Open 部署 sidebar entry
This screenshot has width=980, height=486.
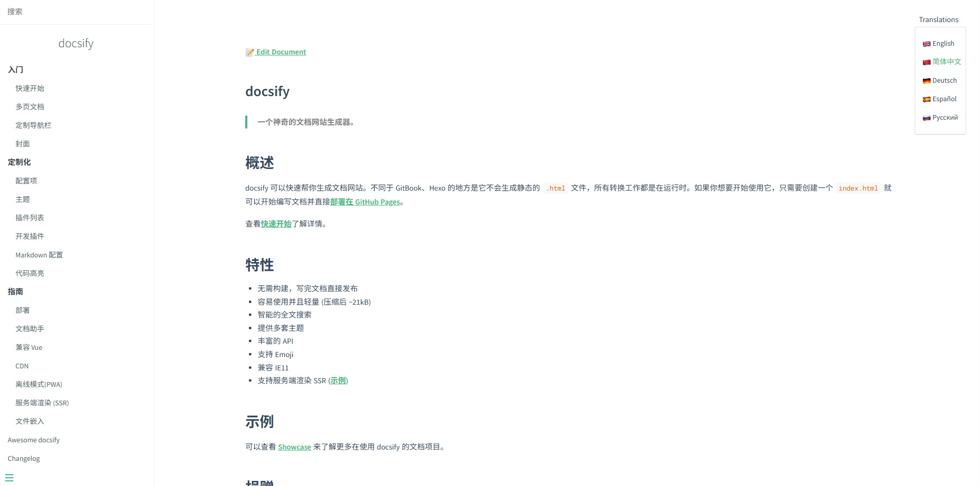(x=23, y=310)
